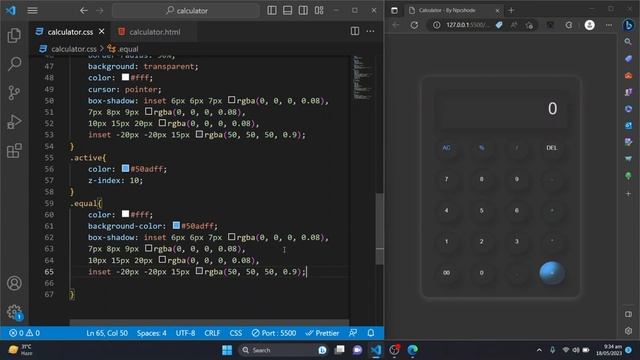Refresh the browser page
Screen dimensions: 640x360
(x=414, y=25)
